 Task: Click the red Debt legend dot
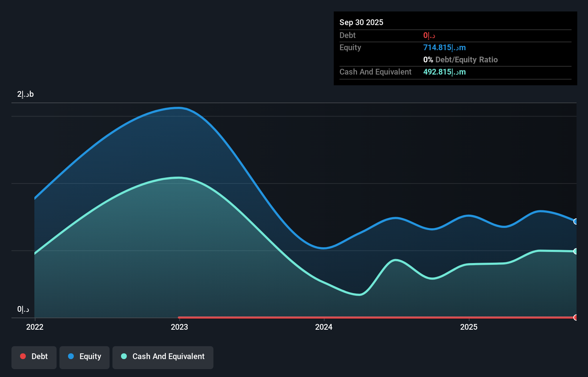coord(23,356)
